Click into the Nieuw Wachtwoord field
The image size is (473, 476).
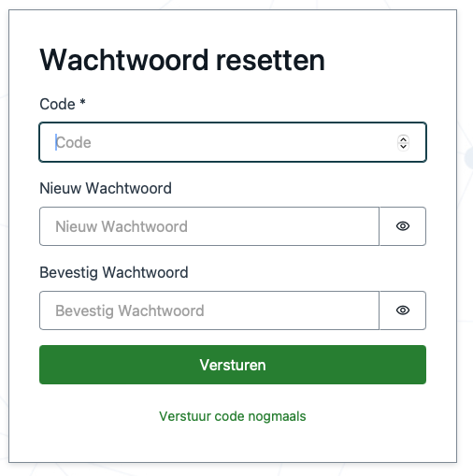click(x=209, y=226)
